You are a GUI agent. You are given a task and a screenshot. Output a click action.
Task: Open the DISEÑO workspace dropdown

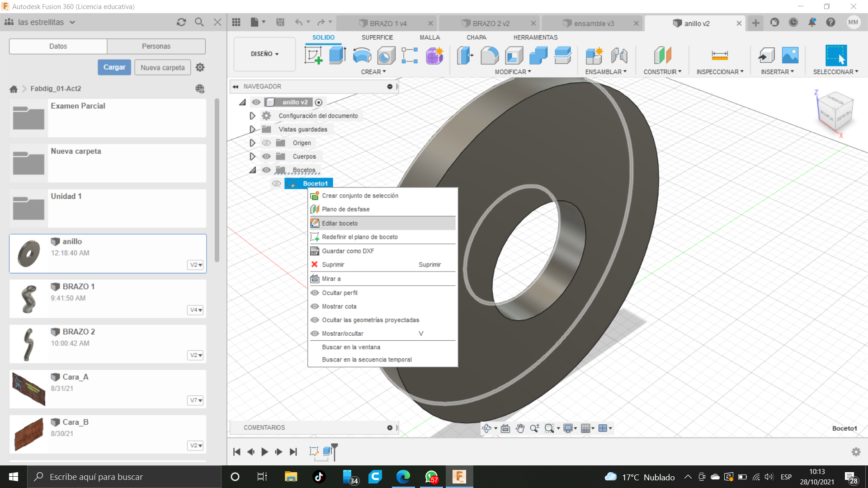coord(264,54)
